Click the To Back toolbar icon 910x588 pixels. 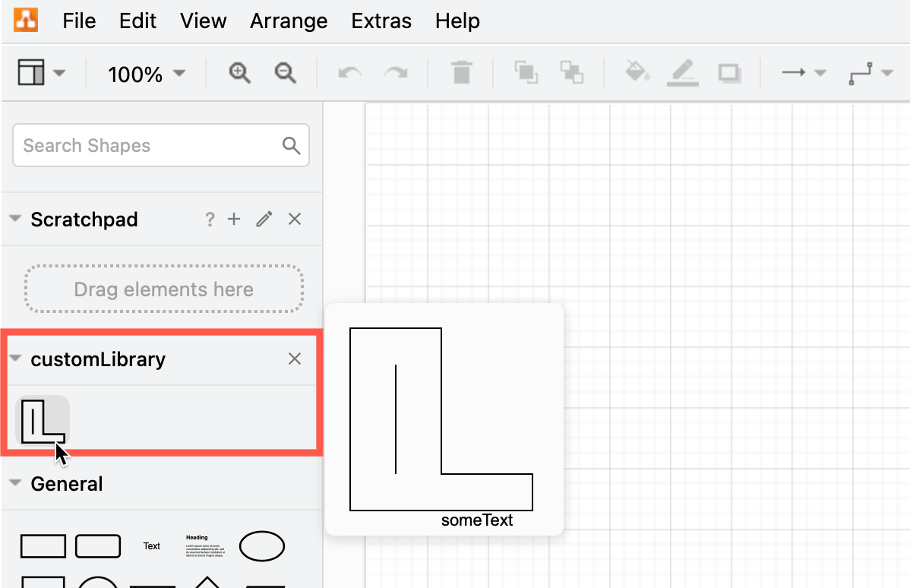click(572, 73)
